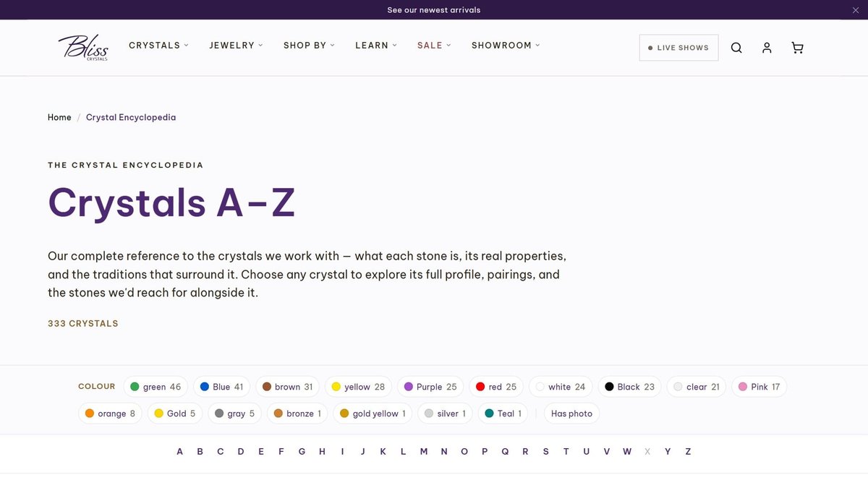Open the SHOP BY dropdown

point(309,45)
